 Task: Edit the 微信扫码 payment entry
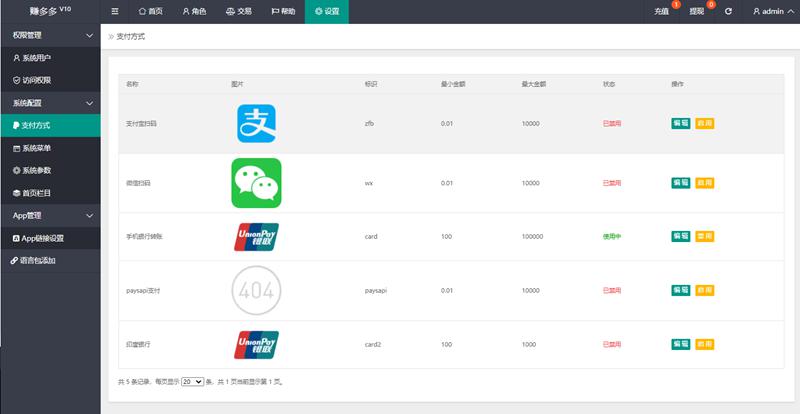[681, 183]
